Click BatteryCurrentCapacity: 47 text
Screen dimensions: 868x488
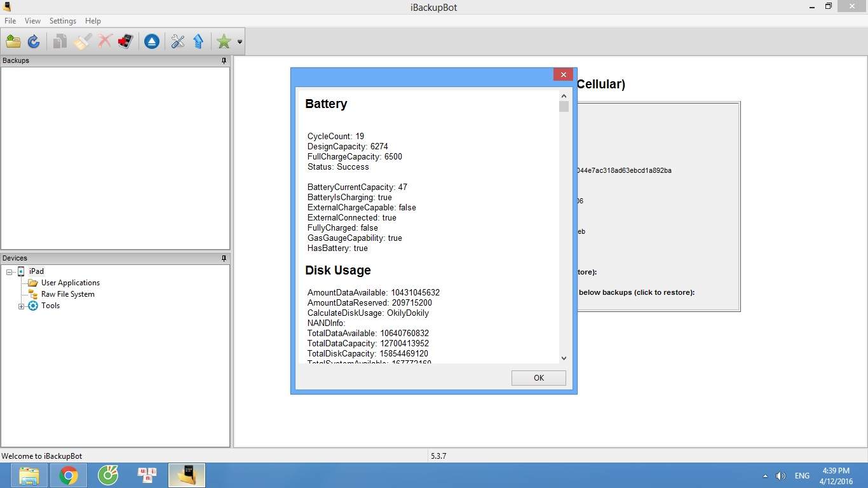[357, 187]
